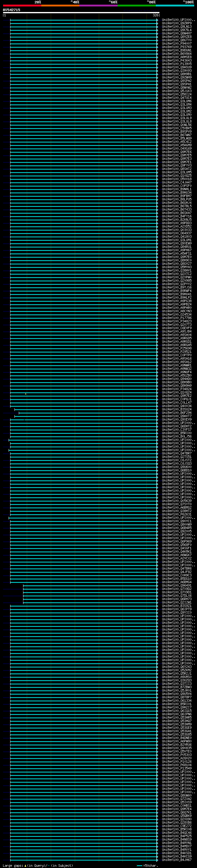Open hit UniRef100_P43643

(177, 61)
